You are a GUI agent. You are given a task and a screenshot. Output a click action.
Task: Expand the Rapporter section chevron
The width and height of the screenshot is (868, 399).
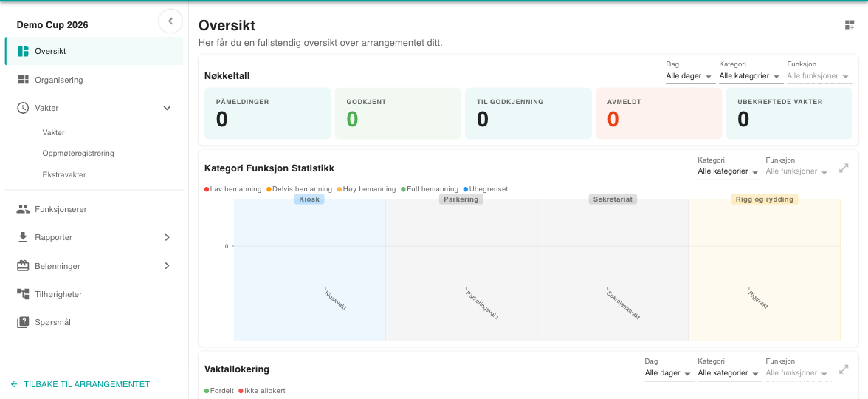tap(167, 237)
